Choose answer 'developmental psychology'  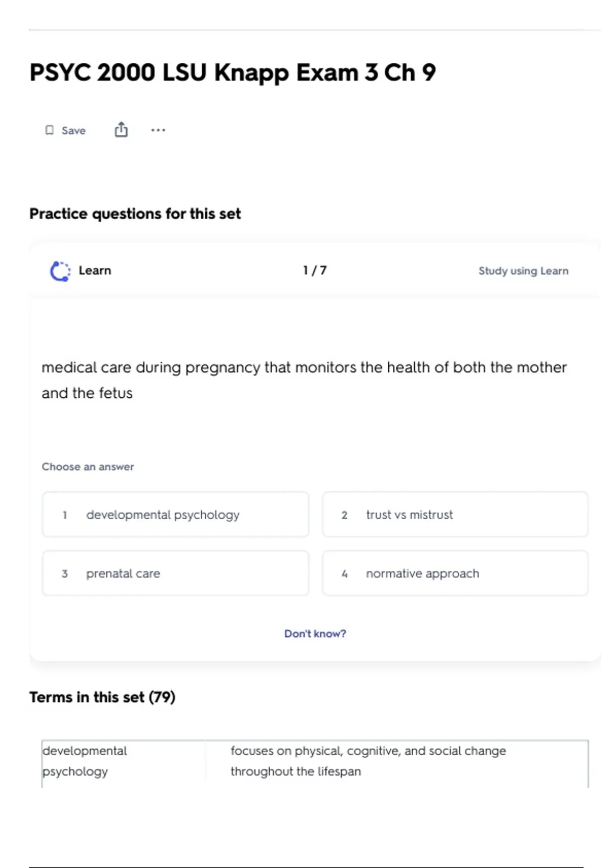click(175, 515)
